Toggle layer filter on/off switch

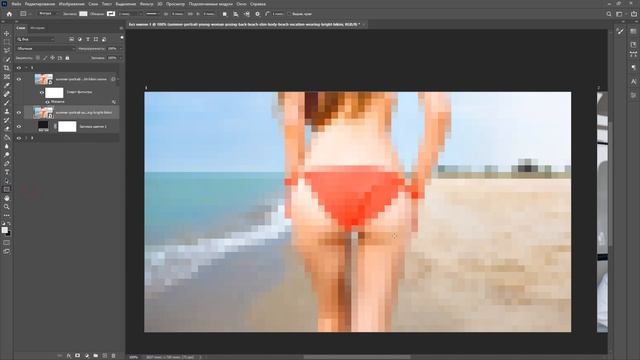pos(122,38)
